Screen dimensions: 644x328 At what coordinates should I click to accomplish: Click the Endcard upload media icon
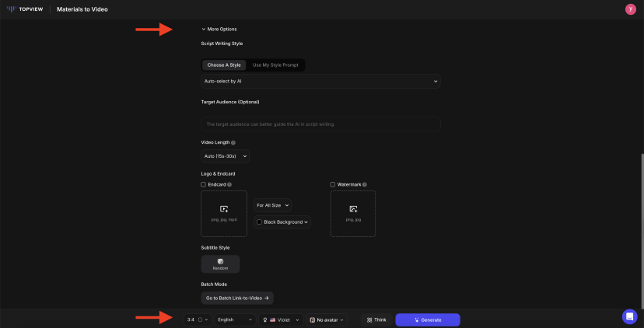(224, 209)
